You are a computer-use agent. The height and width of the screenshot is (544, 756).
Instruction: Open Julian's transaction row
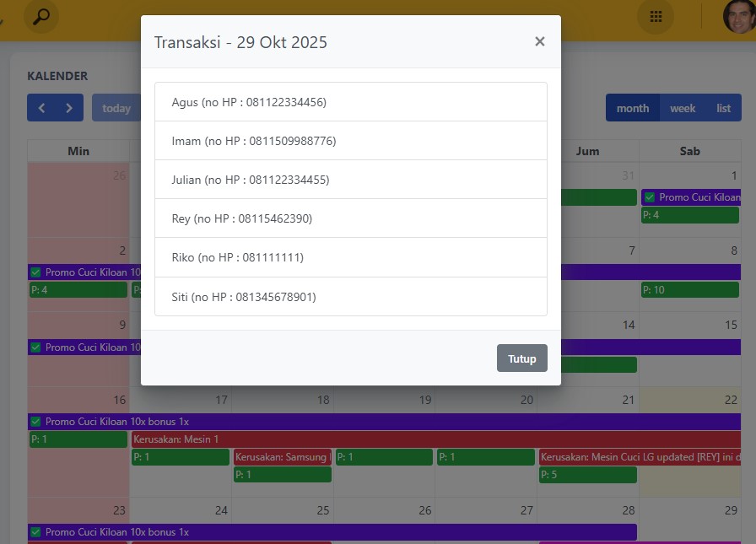coord(350,180)
